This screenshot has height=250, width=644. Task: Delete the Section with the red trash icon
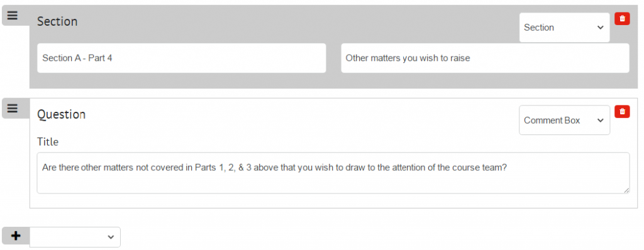click(622, 18)
